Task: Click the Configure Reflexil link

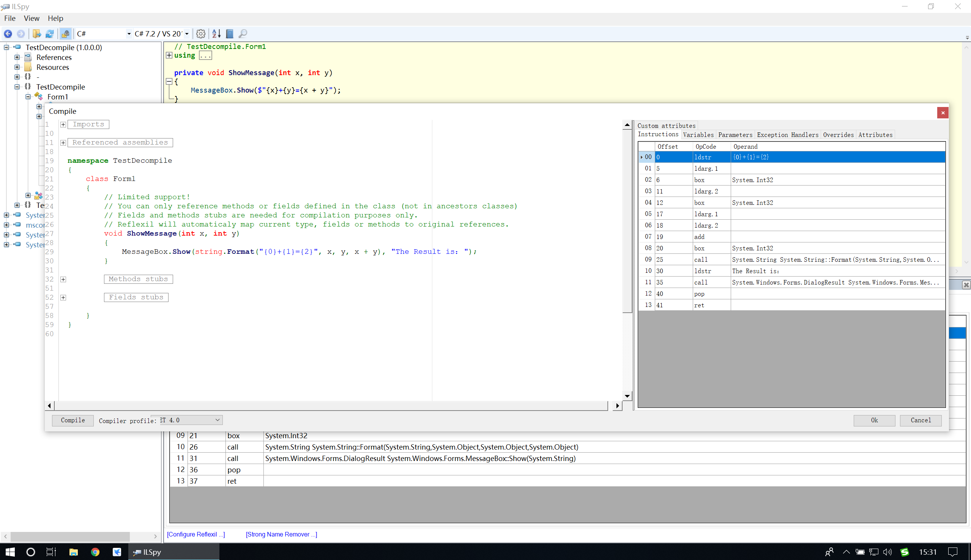Action: coord(197,534)
